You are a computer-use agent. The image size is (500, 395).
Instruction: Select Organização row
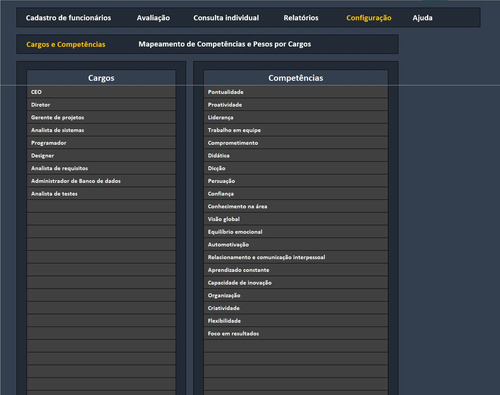[296, 295]
